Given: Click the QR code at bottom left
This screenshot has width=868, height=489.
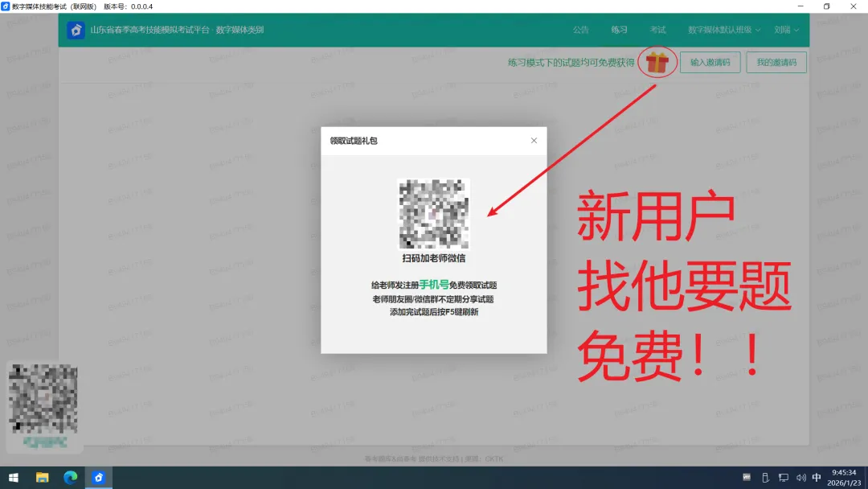Looking at the screenshot, I should pos(43,398).
